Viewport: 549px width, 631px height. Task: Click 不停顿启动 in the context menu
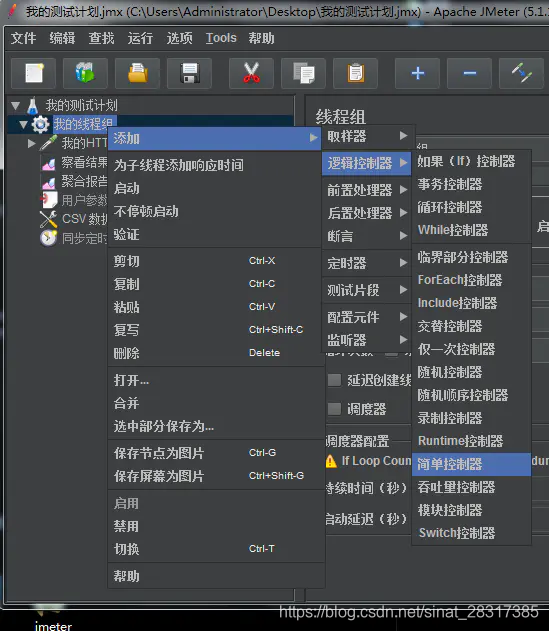click(216, 211)
